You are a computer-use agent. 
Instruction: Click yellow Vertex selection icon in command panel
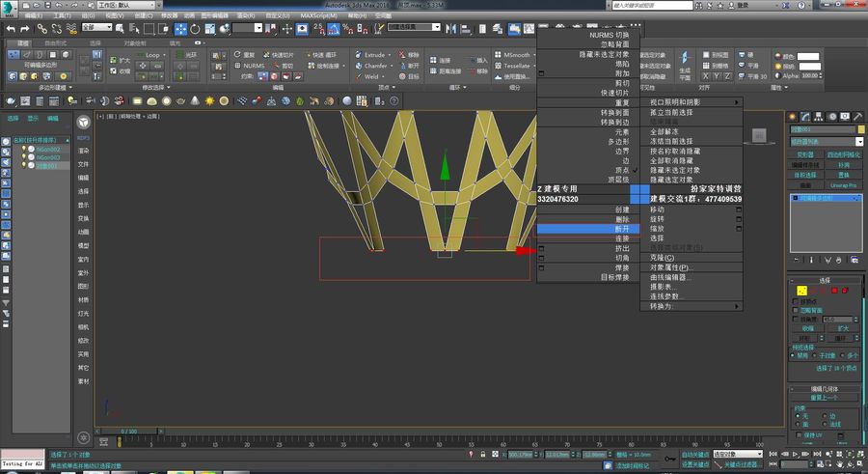pos(801,291)
